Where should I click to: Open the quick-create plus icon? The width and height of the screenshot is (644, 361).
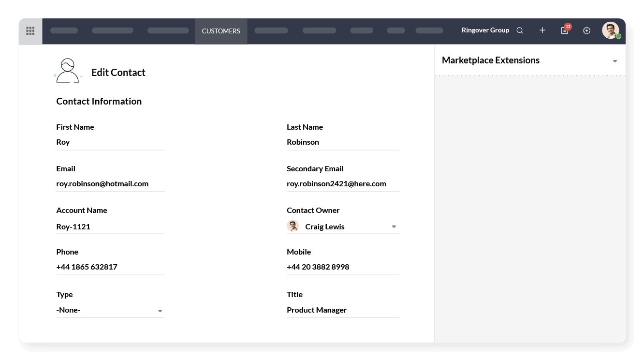pos(542,30)
